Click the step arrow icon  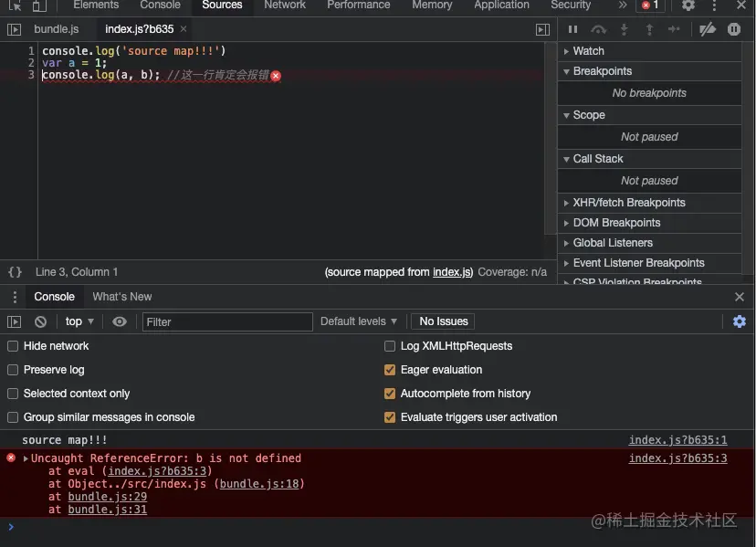click(674, 29)
